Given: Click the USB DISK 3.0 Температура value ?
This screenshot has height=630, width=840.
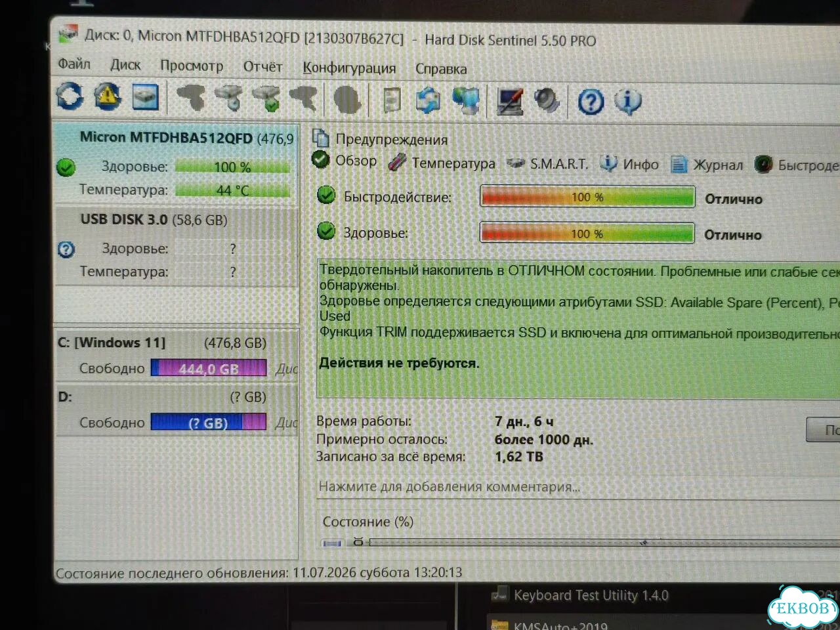Looking at the screenshot, I should pos(233,272).
